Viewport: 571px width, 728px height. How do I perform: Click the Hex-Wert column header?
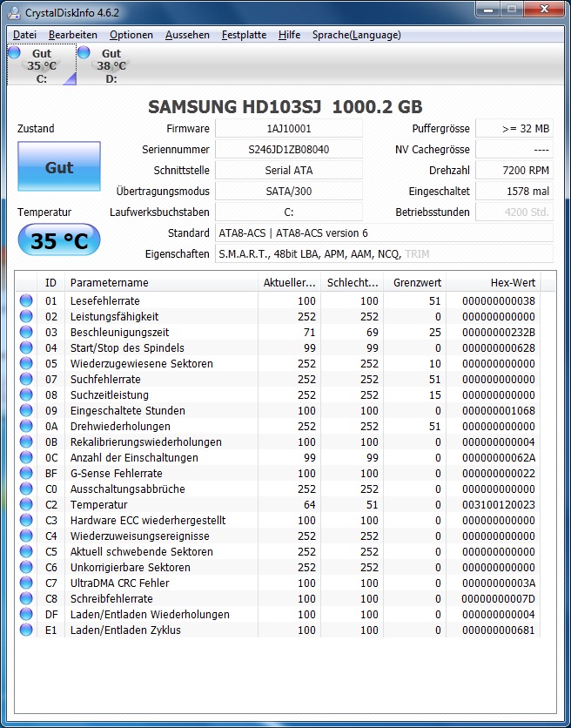(x=493, y=282)
